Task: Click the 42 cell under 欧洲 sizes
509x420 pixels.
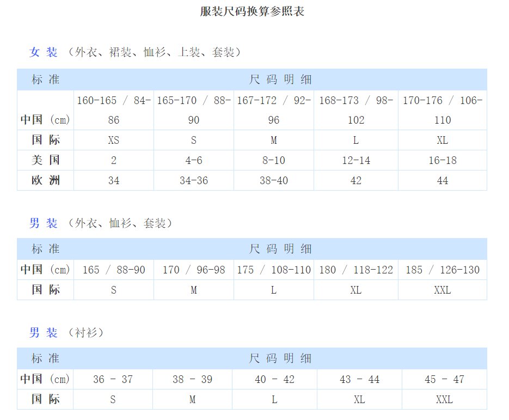Action: [x=356, y=180]
